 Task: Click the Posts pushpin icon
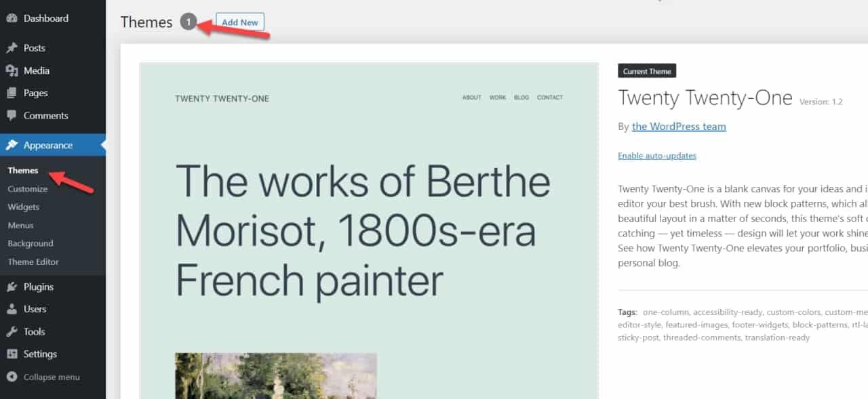pos(12,48)
